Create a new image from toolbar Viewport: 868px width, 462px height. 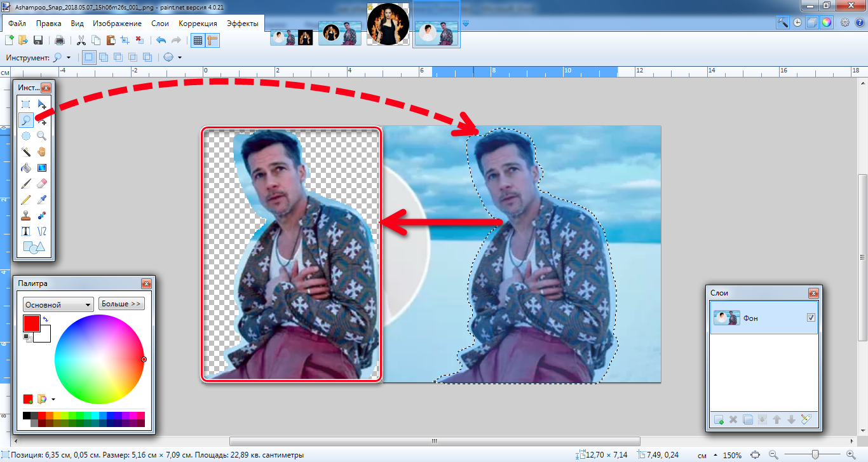pos(10,40)
